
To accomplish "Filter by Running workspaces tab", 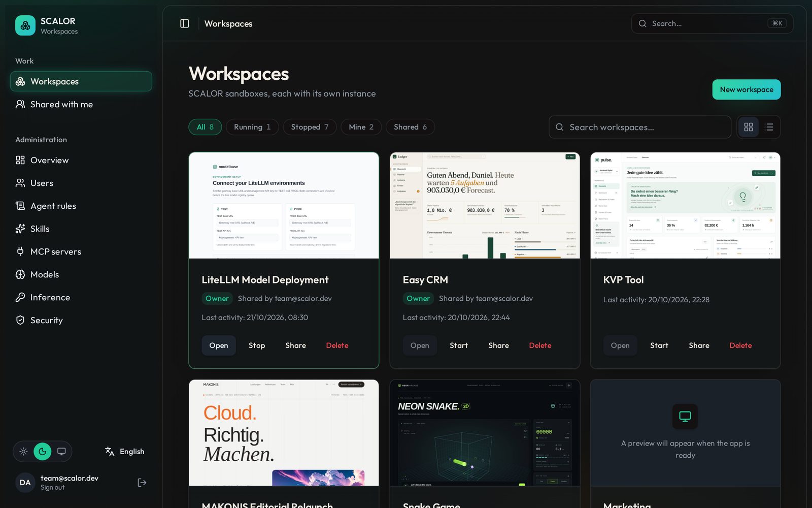I will (x=252, y=127).
